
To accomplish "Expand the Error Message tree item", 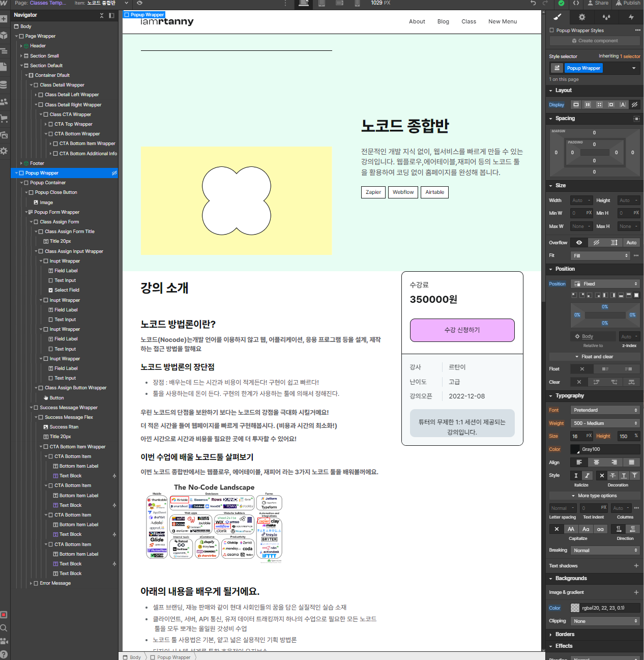I will (x=31, y=583).
